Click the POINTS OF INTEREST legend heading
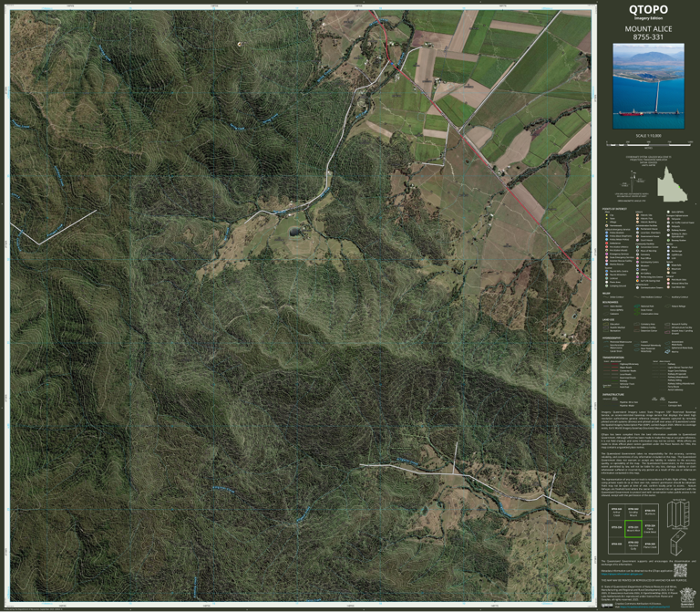This screenshot has width=700, height=612. (614, 209)
